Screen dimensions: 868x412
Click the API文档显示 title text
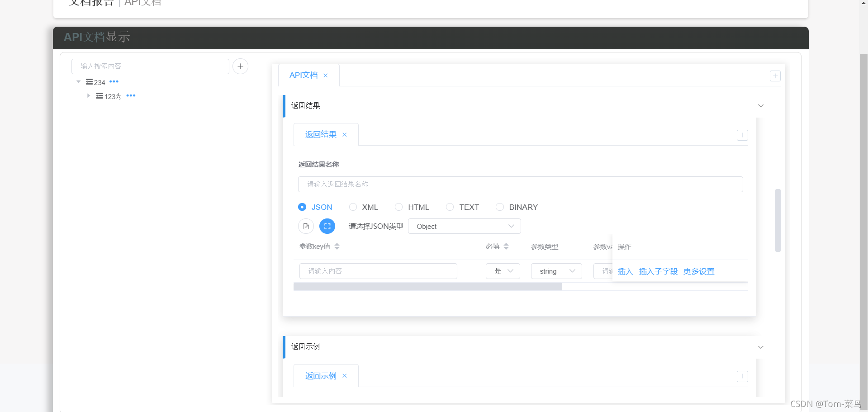click(x=97, y=37)
